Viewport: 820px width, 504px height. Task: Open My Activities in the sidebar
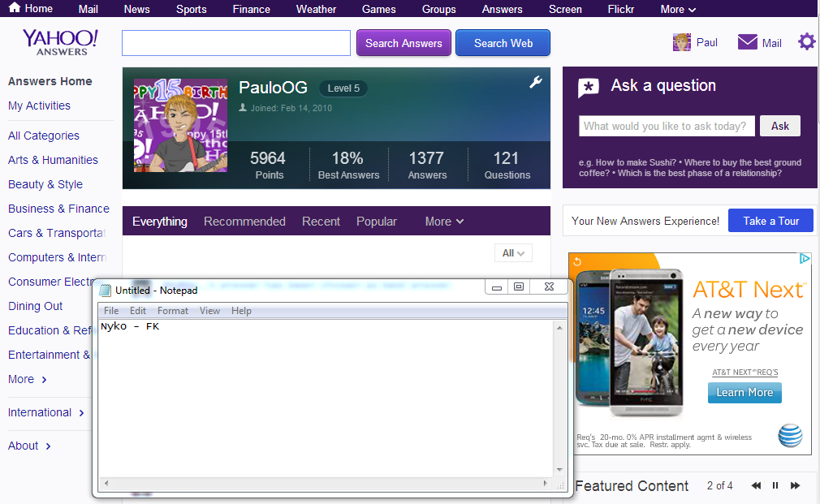coord(39,106)
